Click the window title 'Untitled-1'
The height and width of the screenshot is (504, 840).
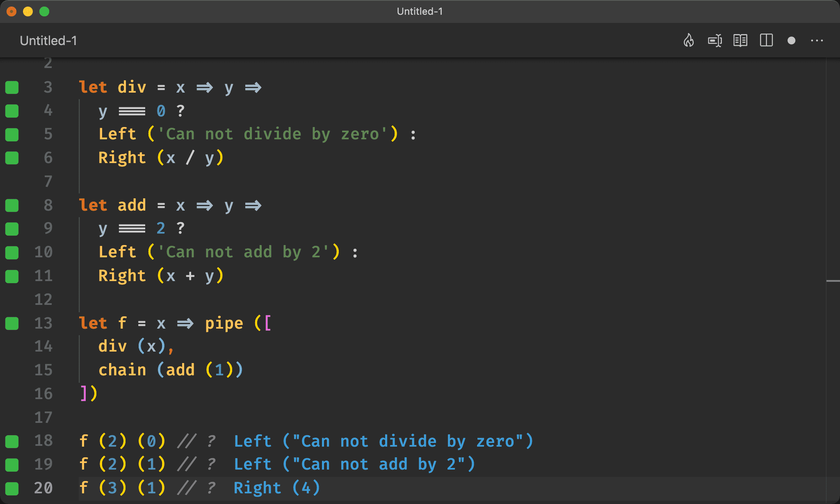click(x=420, y=11)
